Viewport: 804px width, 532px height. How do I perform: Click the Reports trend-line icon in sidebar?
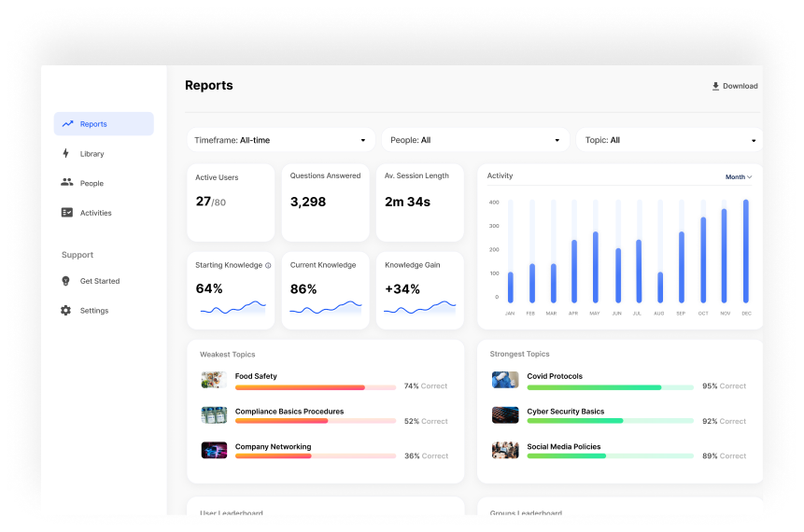[x=67, y=124]
